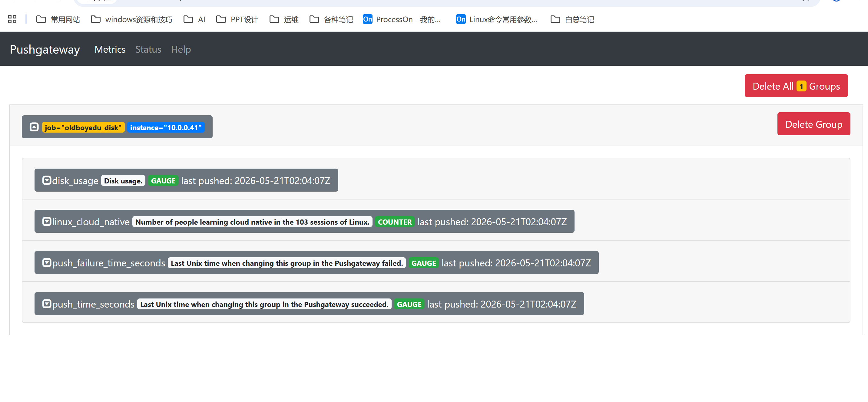Click the GAUGE badge on push_time_seconds

[x=409, y=304]
